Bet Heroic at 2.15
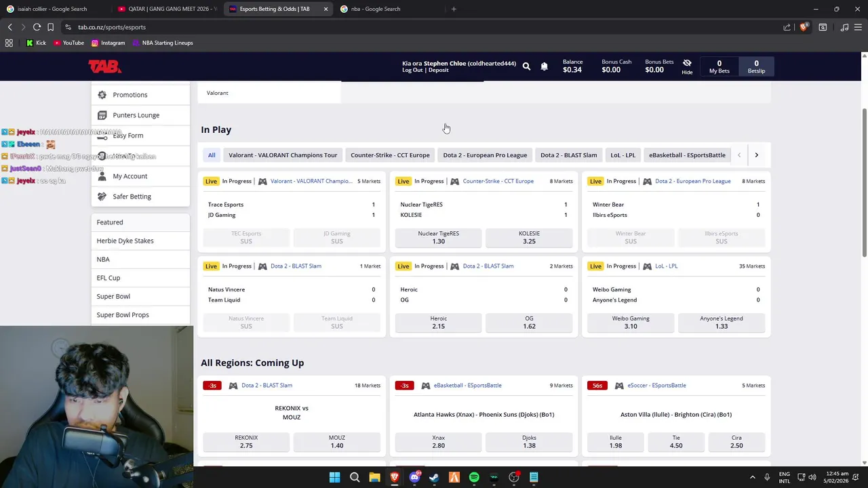The image size is (868, 488). pyautogui.click(x=438, y=322)
